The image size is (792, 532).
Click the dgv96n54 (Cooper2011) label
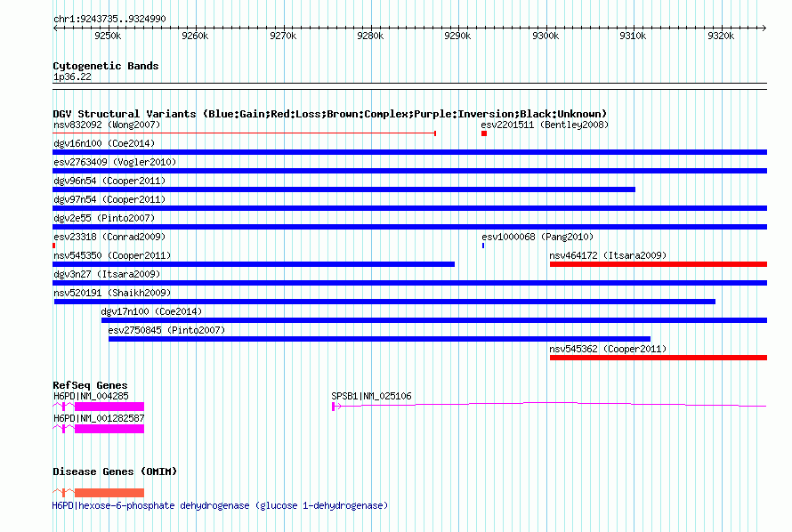click(109, 181)
